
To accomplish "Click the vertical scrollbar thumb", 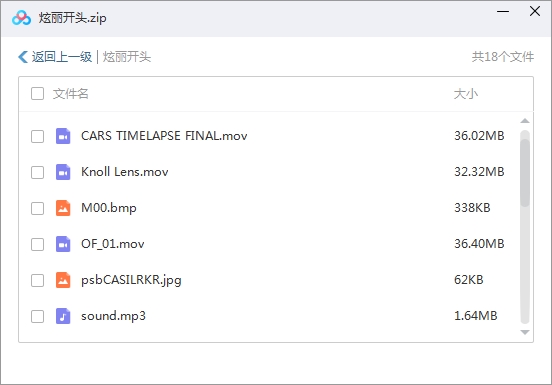I will (525, 172).
